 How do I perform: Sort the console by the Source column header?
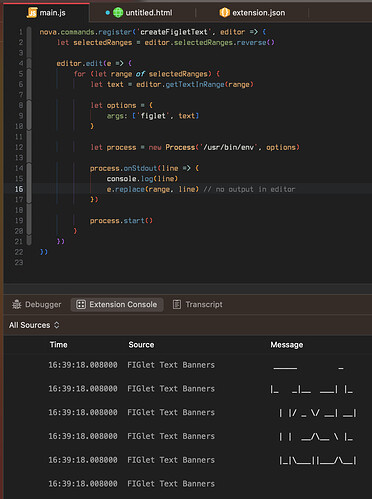[141, 345]
